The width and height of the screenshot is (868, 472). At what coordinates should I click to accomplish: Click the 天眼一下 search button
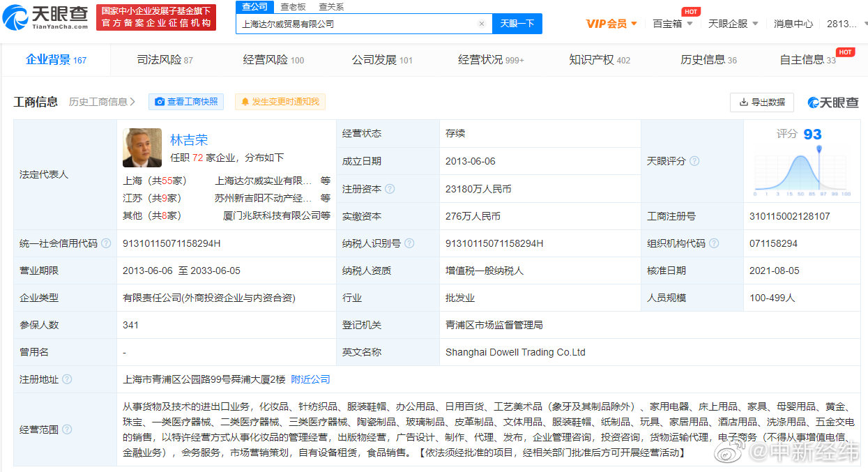point(519,23)
